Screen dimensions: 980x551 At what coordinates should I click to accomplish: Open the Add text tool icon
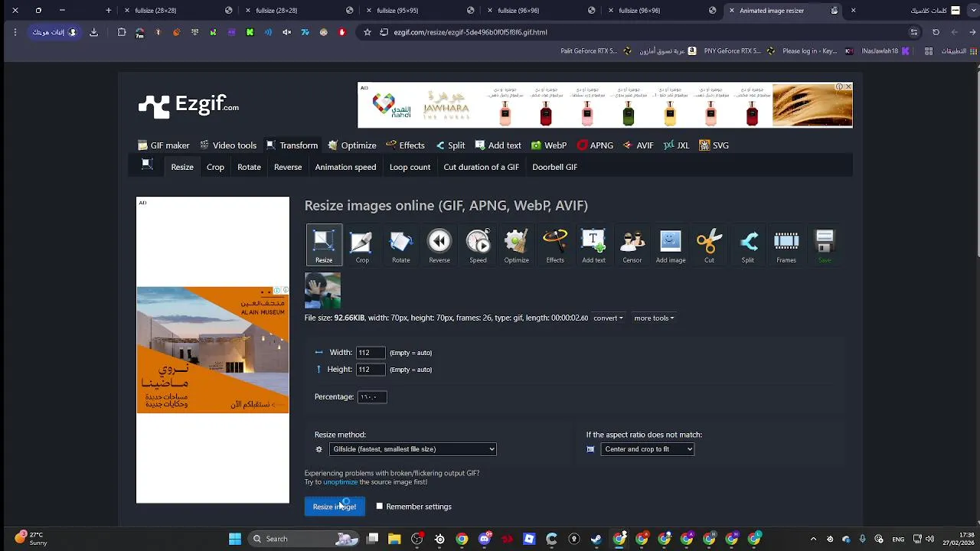pos(593,245)
